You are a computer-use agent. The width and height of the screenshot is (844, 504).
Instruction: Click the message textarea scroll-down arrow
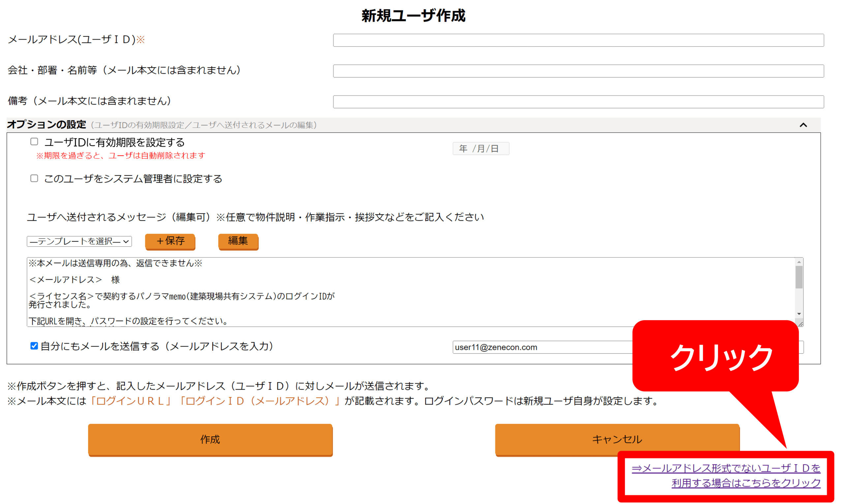799,314
